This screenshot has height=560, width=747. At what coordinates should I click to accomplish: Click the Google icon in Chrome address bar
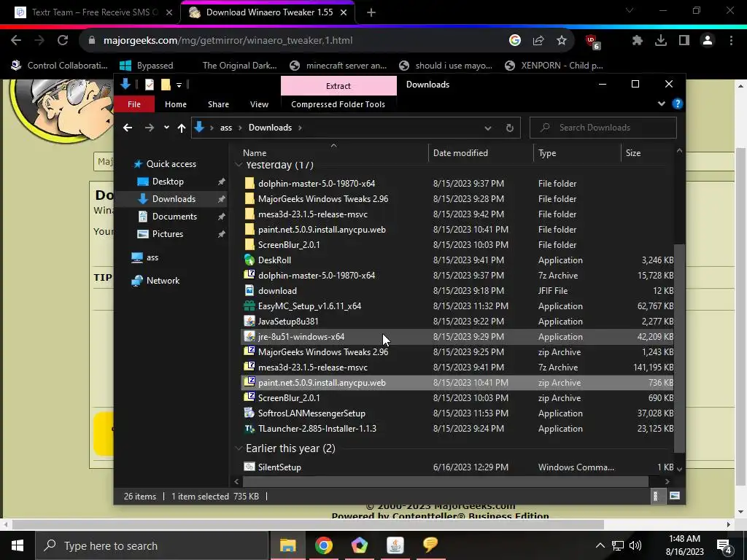pos(514,41)
